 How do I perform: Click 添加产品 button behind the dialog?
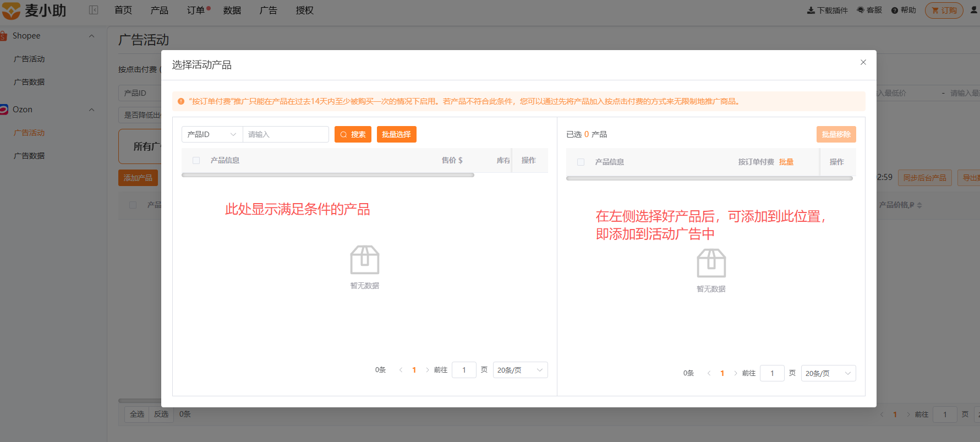pyautogui.click(x=138, y=178)
